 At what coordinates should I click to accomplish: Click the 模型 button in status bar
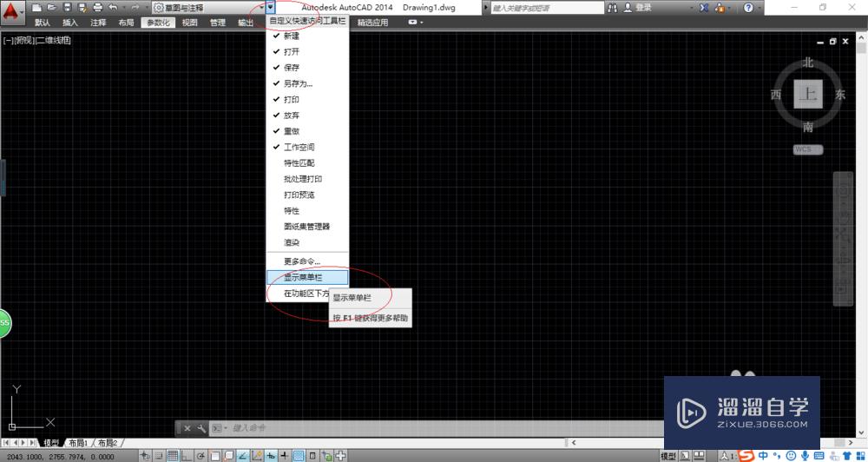click(x=669, y=456)
